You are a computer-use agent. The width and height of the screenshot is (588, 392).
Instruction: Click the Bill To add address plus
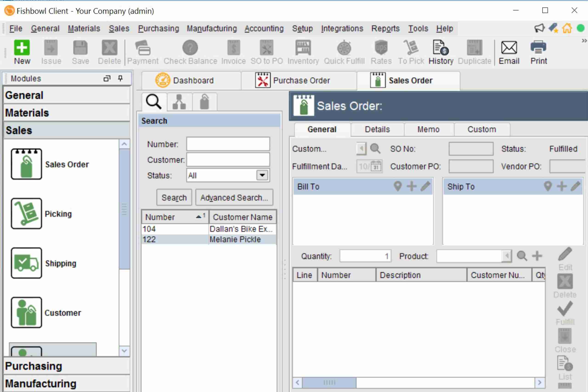[412, 186]
